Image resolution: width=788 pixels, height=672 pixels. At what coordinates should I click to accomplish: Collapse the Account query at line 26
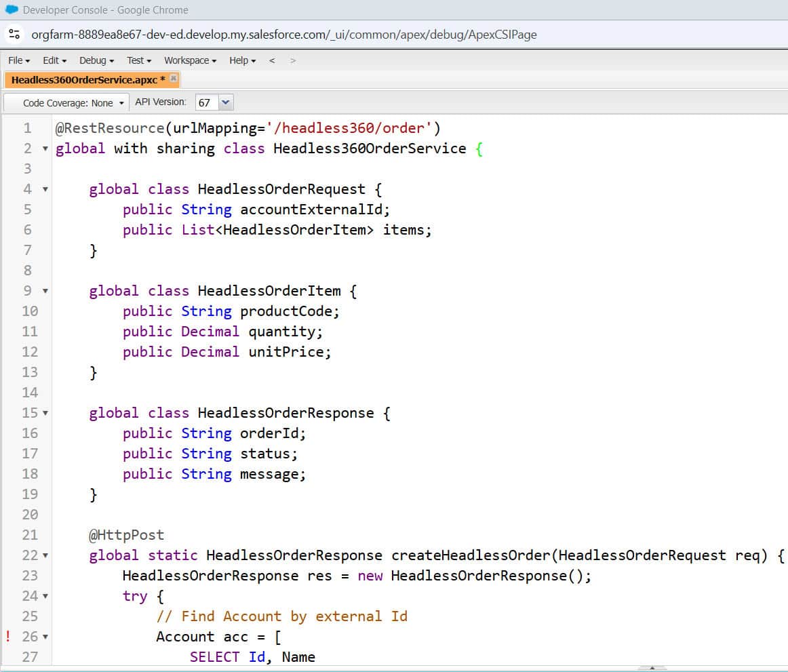pyautogui.click(x=45, y=637)
